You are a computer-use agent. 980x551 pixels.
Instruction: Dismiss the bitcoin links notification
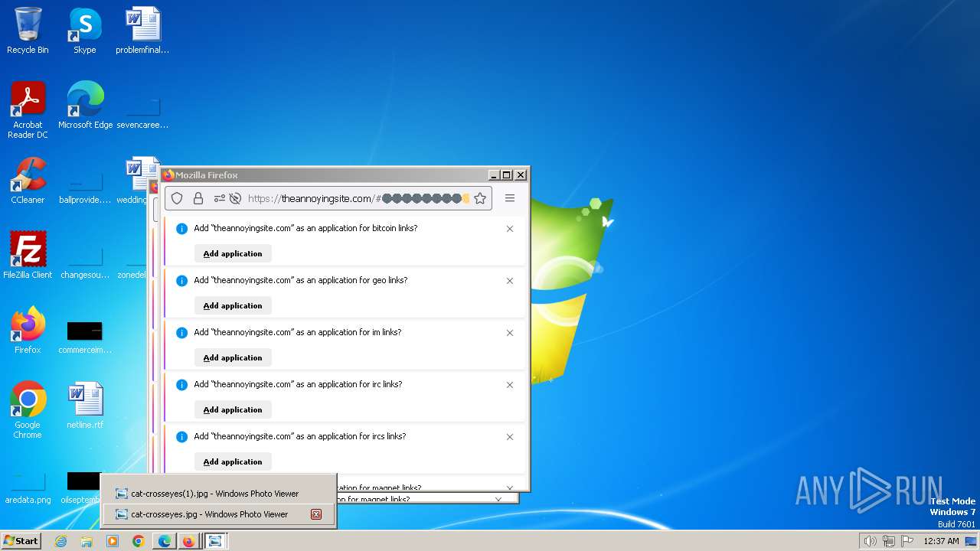point(510,229)
